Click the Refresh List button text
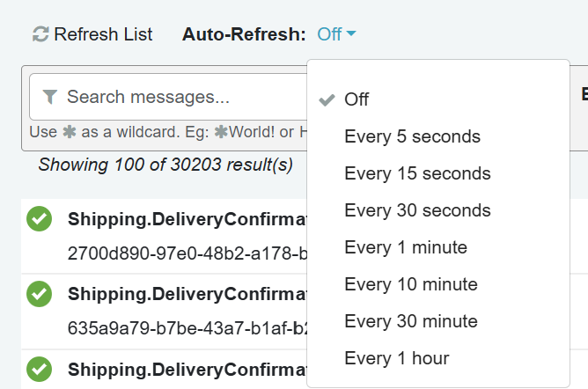This screenshot has height=389, width=588. click(103, 34)
